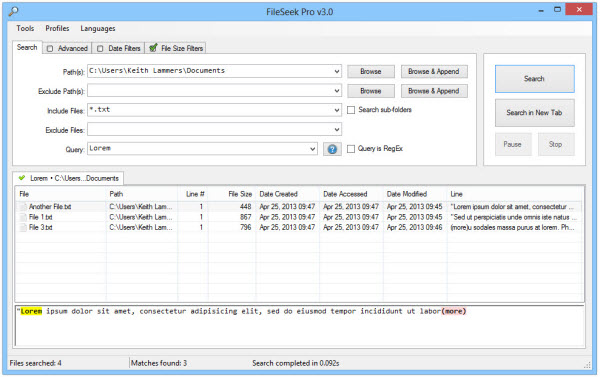Click Browse button for Exclude Path(s)
The image size is (600, 377).
pos(371,91)
